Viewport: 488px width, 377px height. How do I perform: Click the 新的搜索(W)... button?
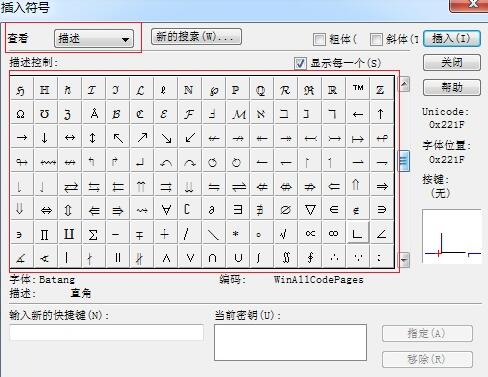196,36
